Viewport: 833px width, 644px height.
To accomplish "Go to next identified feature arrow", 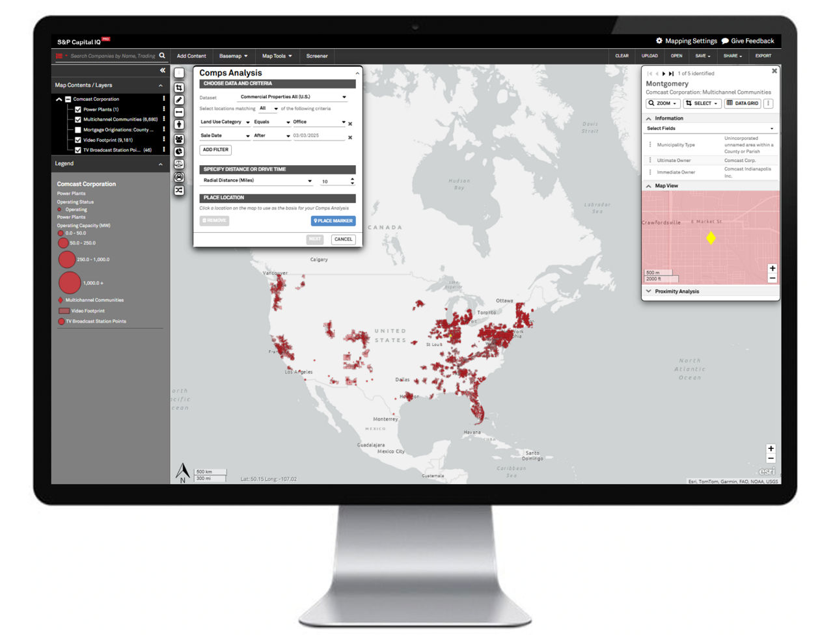I will pyautogui.click(x=663, y=74).
